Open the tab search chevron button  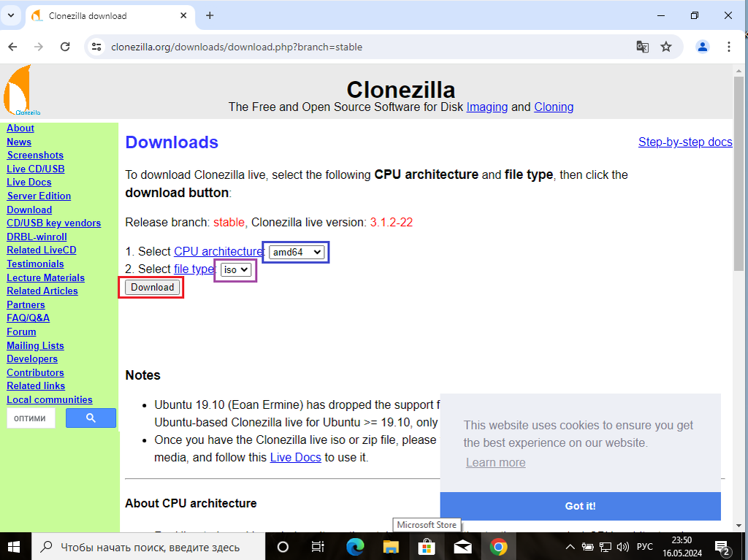click(x=11, y=15)
